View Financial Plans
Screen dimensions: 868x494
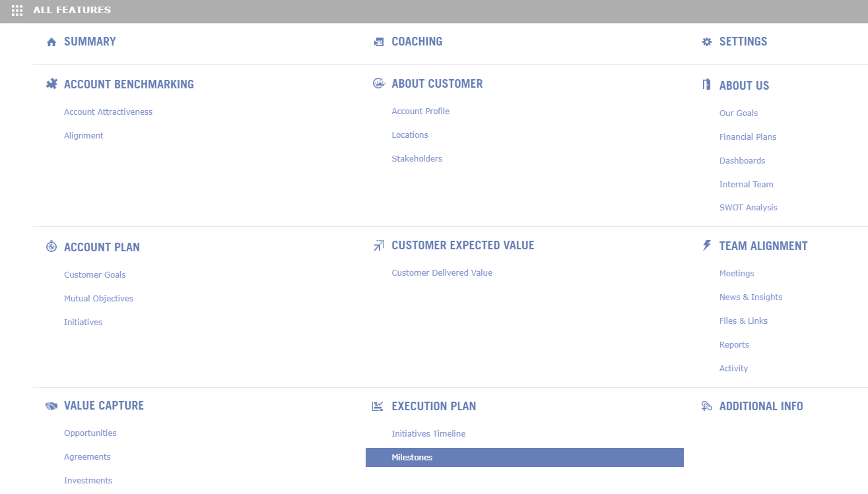[x=748, y=137]
